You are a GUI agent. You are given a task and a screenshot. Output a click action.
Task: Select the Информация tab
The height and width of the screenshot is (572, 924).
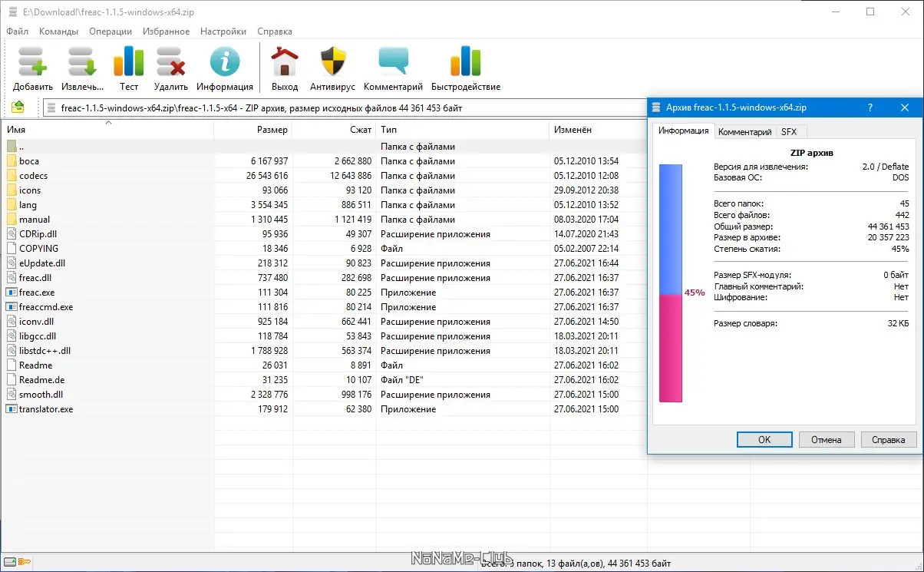[x=683, y=131]
